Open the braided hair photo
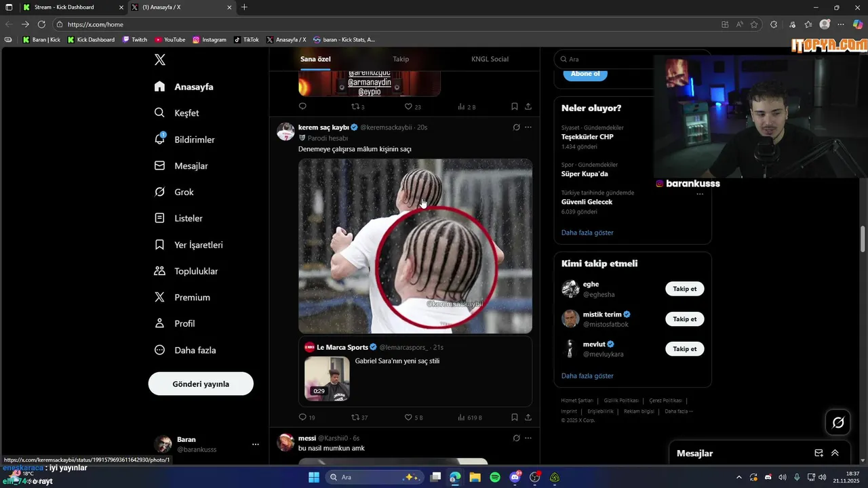The width and height of the screenshot is (868, 488). coord(416,246)
